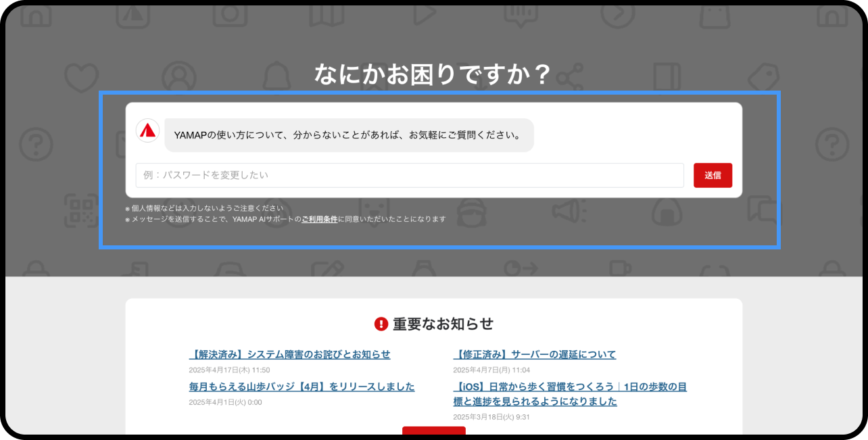
Task: Click the user profile icon in the background
Action: pyautogui.click(x=178, y=73)
